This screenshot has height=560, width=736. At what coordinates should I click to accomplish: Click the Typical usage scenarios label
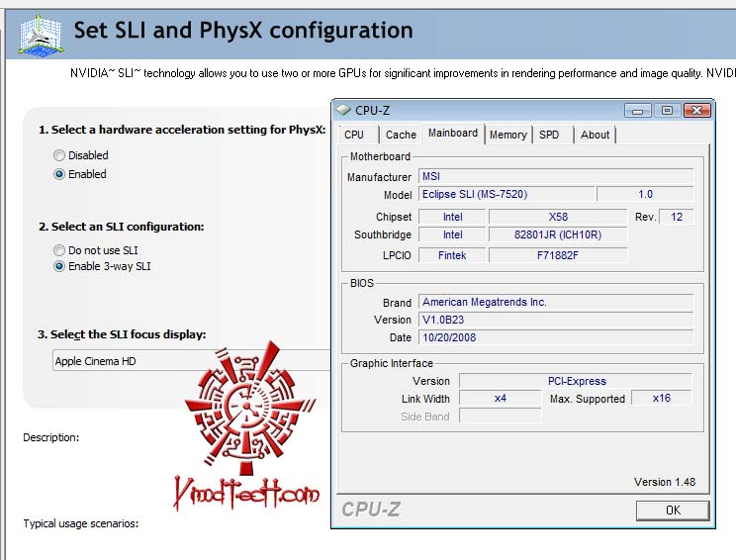pyautogui.click(x=81, y=523)
